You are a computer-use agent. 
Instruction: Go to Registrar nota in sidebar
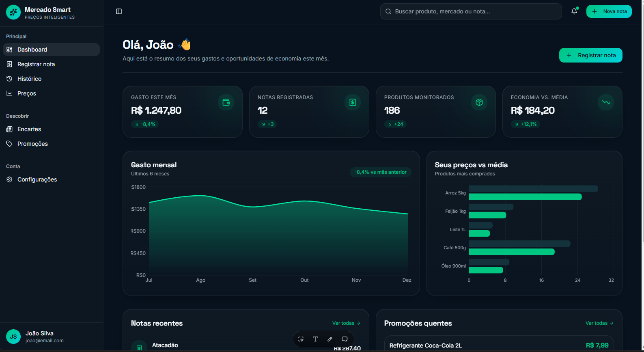[51, 64]
